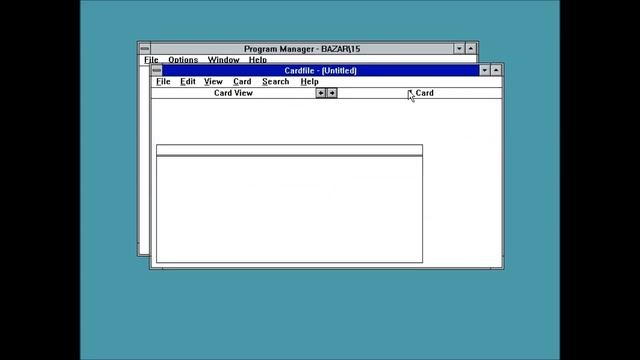The height and width of the screenshot is (360, 640).
Task: Open the Program Manager Window menu
Action: point(223,60)
